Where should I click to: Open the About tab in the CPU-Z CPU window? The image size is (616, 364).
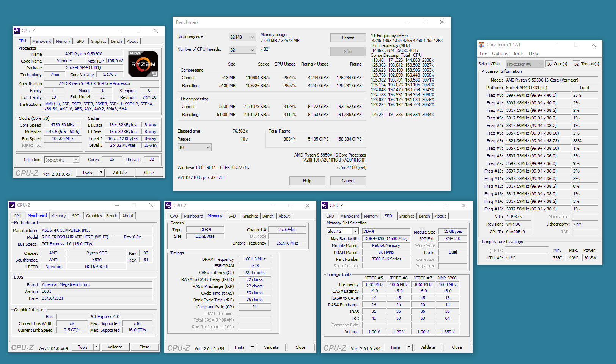pos(132,41)
